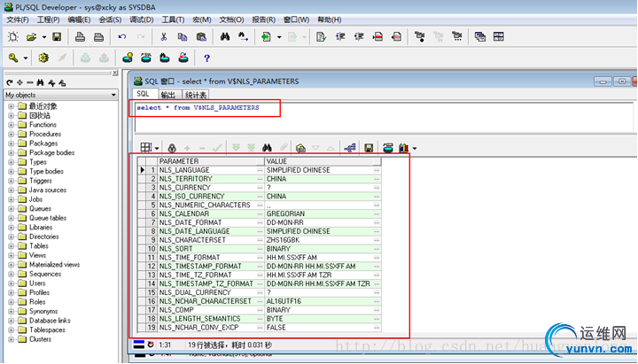Switch to the 输出 tab
Screen dimensions: 638x364
click(x=168, y=95)
